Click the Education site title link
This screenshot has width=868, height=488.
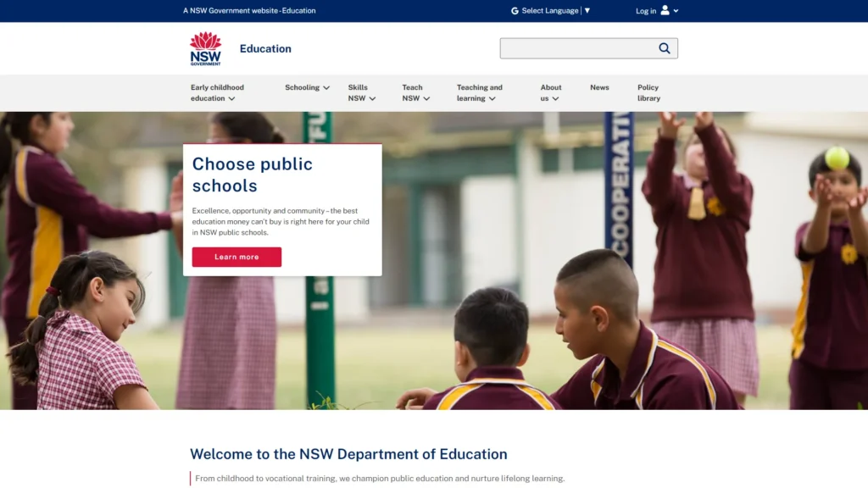(265, 48)
